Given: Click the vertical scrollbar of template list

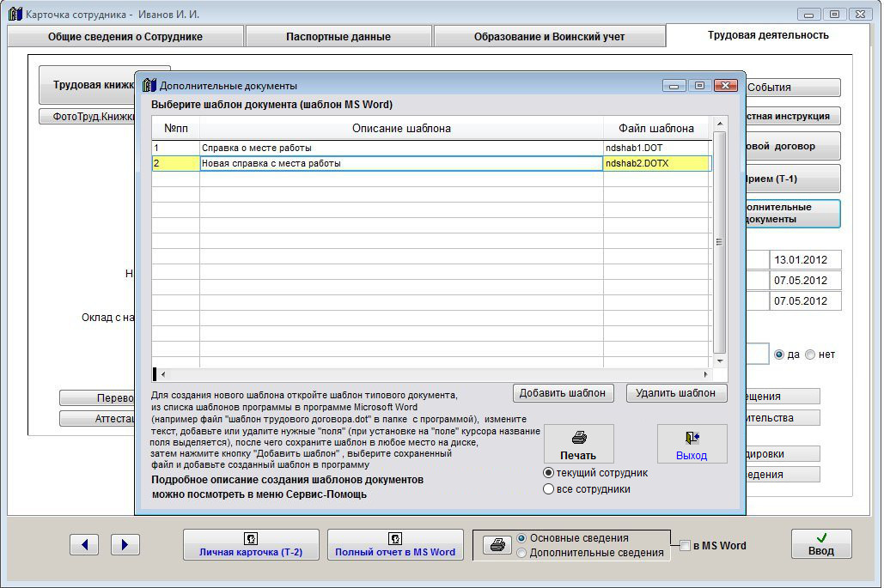Looking at the screenshot, I should coord(721,242).
